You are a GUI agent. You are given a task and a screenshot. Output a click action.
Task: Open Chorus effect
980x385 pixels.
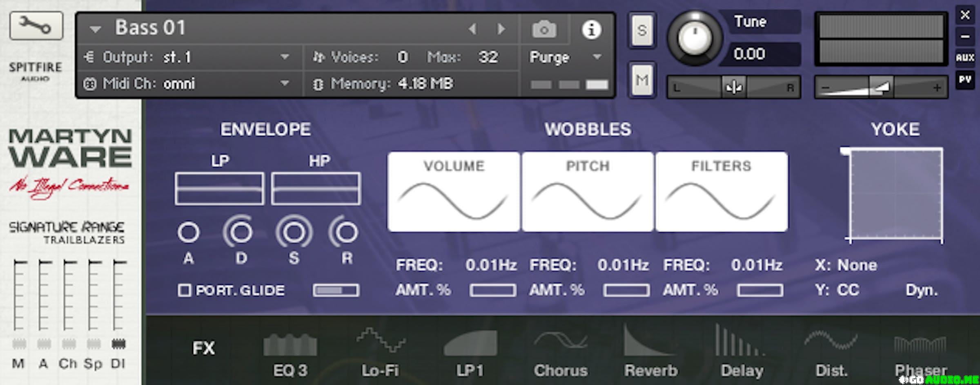[561, 354]
